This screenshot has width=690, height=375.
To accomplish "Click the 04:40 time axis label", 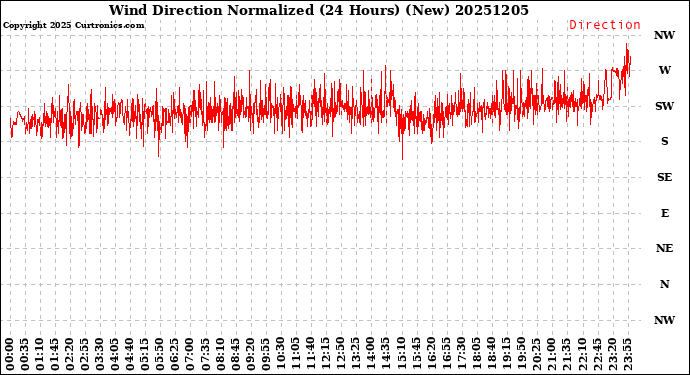I will (x=130, y=355).
